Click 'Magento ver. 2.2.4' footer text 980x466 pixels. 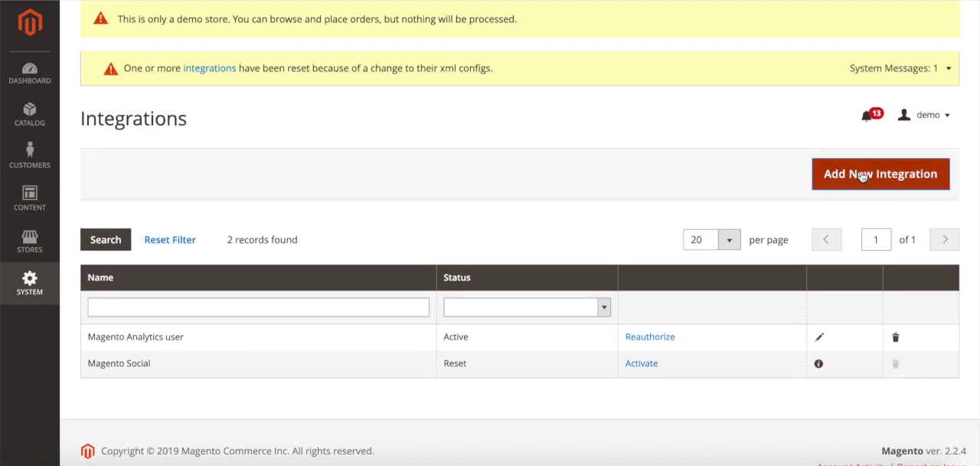click(x=923, y=451)
